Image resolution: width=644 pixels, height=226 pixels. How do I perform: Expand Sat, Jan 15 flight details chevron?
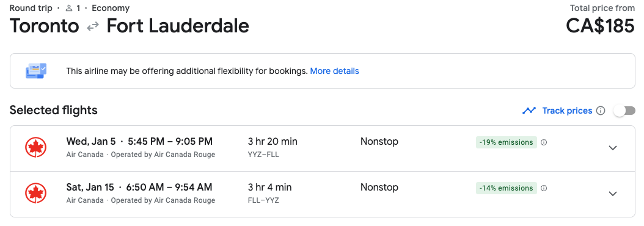(613, 194)
